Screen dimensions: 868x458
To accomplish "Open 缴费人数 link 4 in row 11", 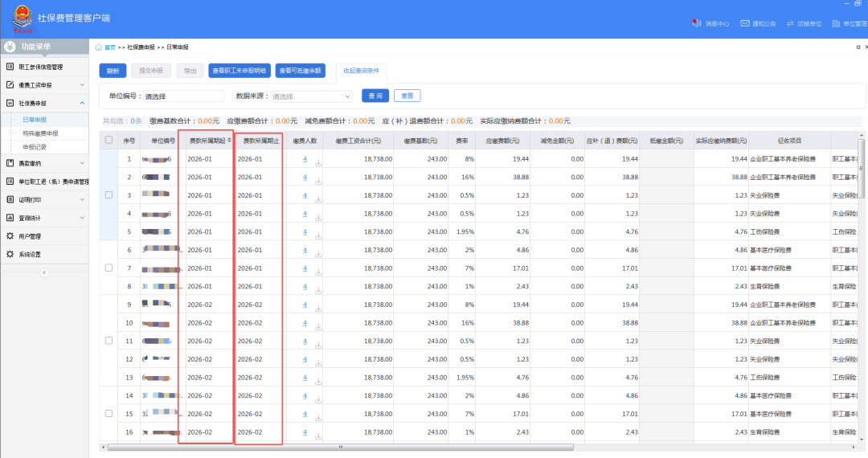I will pyautogui.click(x=305, y=341).
